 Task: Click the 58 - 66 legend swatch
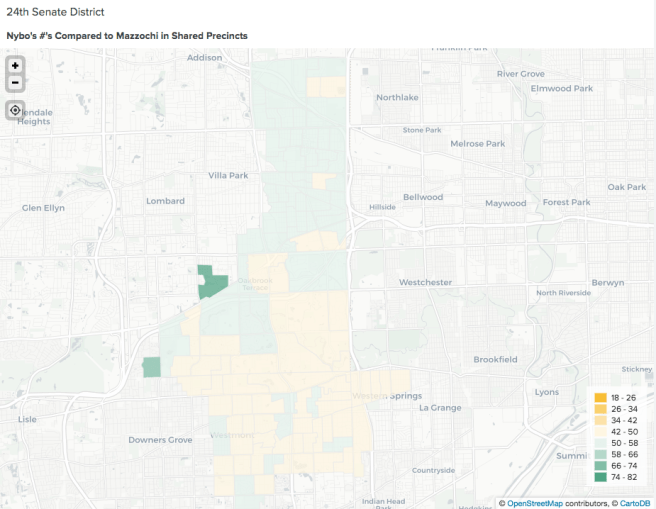pos(600,454)
